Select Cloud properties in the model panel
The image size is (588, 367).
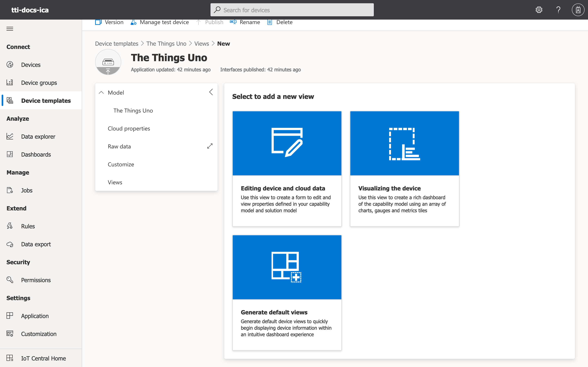click(129, 128)
